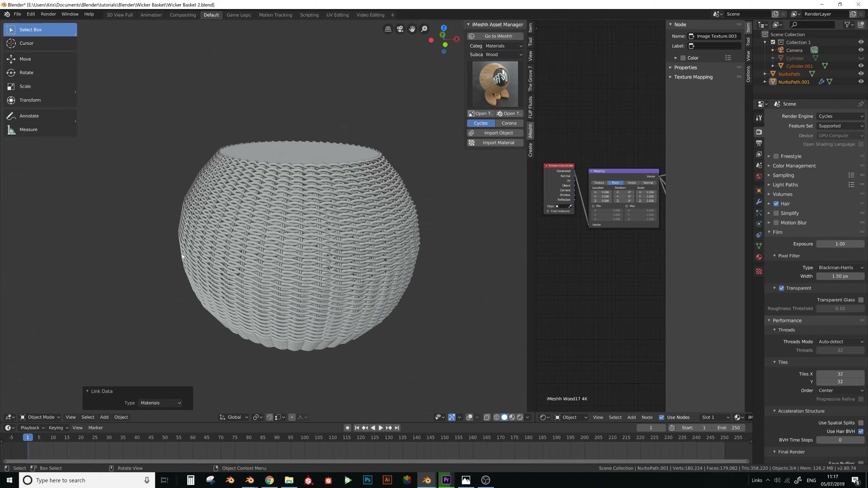Toggle the Use Nodes checkbox
This screenshot has width=868, height=488.
[661, 418]
